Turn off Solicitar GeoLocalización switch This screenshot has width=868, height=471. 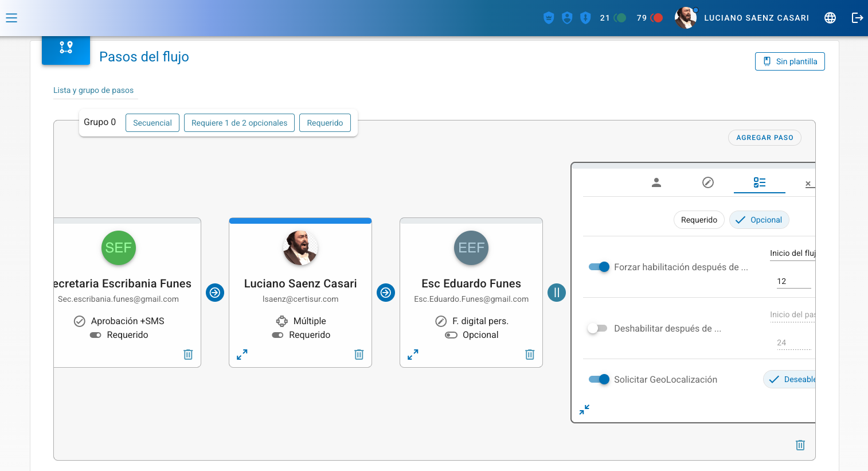tap(599, 379)
